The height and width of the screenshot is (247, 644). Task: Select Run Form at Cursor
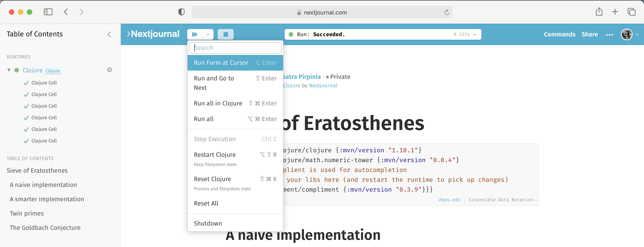pyautogui.click(x=235, y=63)
